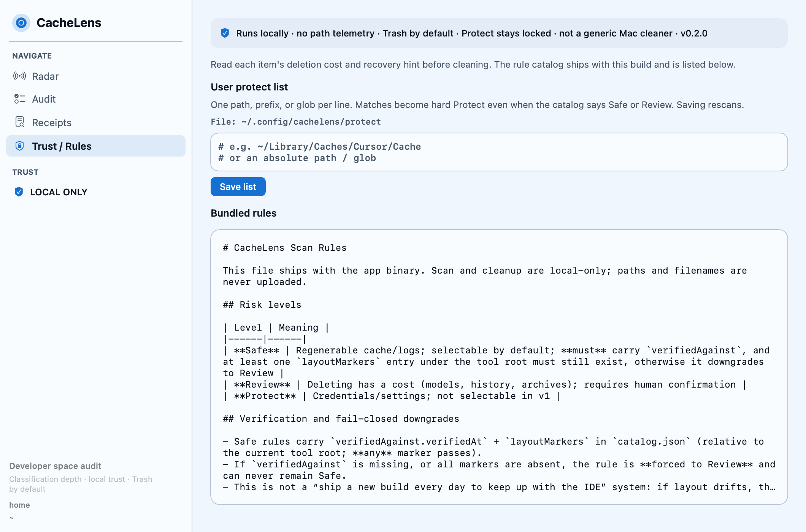
Task: Click the '## Risk levels' line
Action: coord(262,305)
